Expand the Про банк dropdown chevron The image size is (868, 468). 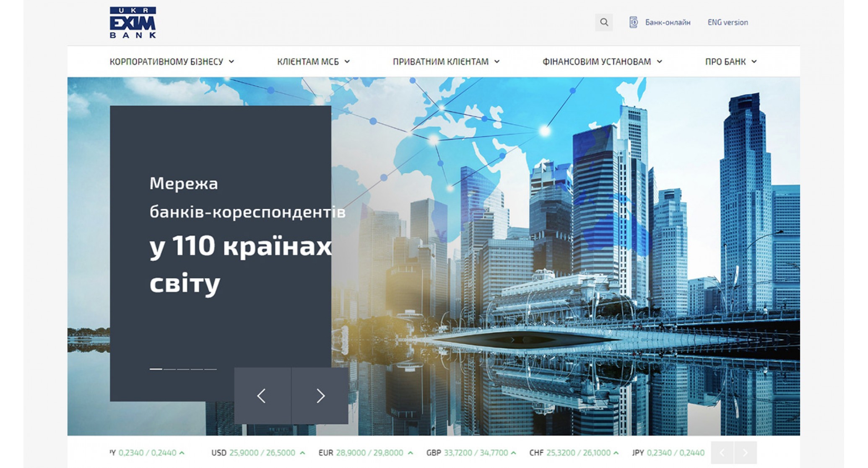point(754,62)
